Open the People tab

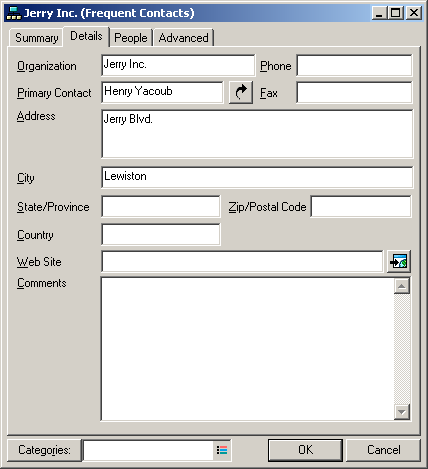131,38
